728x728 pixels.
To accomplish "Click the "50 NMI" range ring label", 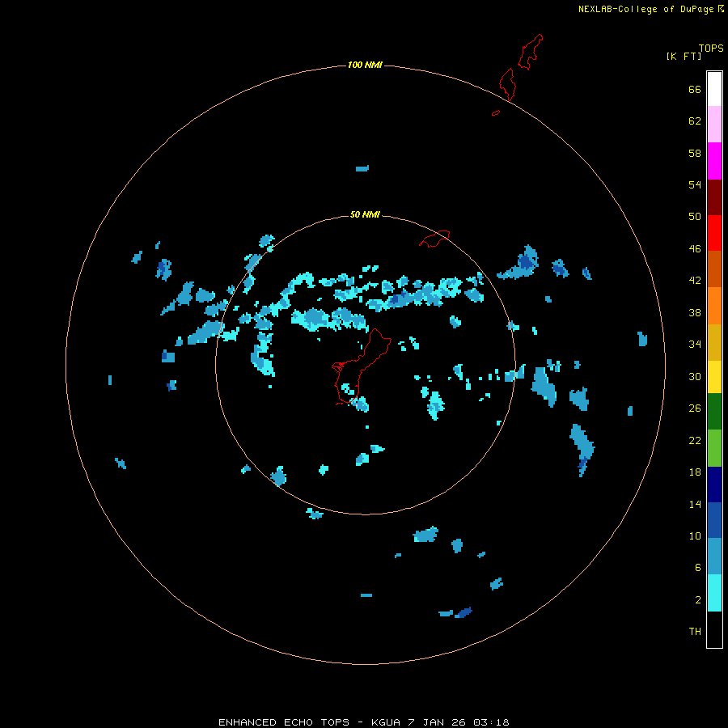I will (x=365, y=214).
